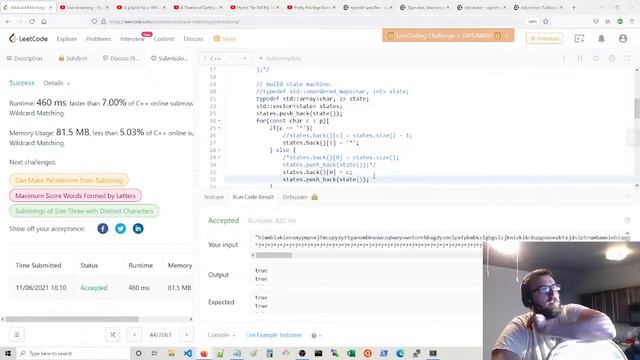640x360 pixels.
Task: Switch to the Run Code Result tab
Action: tap(253, 197)
